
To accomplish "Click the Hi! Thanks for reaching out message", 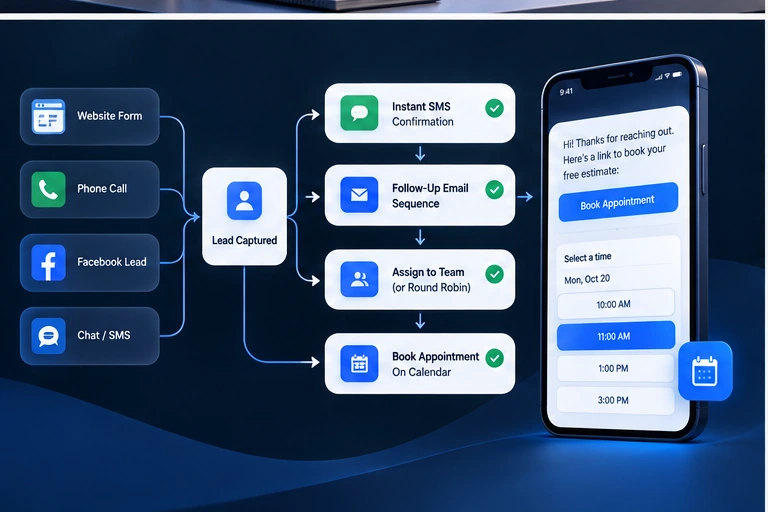I will 618,153.
